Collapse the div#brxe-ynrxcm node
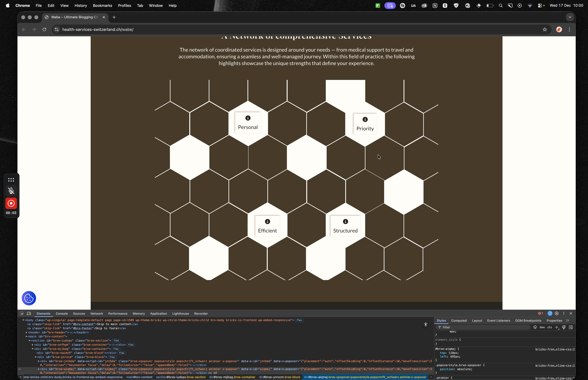The height and width of the screenshot is (380, 588). (35, 357)
